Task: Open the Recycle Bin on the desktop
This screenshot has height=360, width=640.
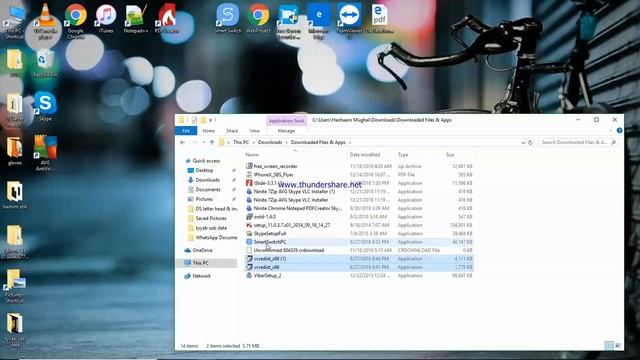Action: click(x=45, y=63)
